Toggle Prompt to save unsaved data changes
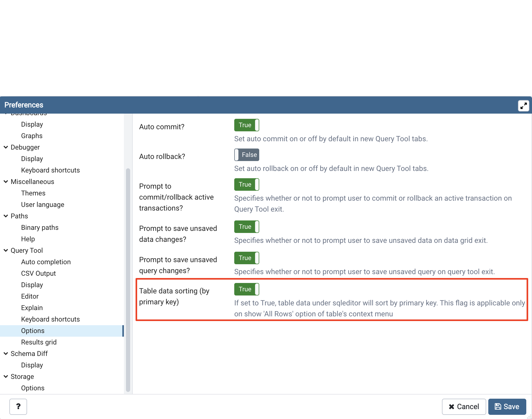 click(246, 227)
